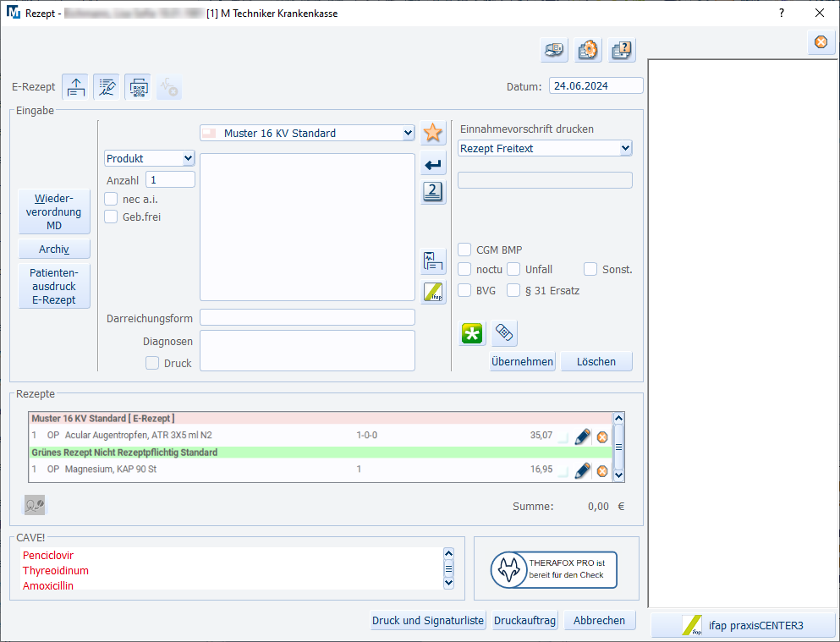The image size is (840, 642).
Task: Click the blue enter arrow icon
Action: tap(433, 163)
